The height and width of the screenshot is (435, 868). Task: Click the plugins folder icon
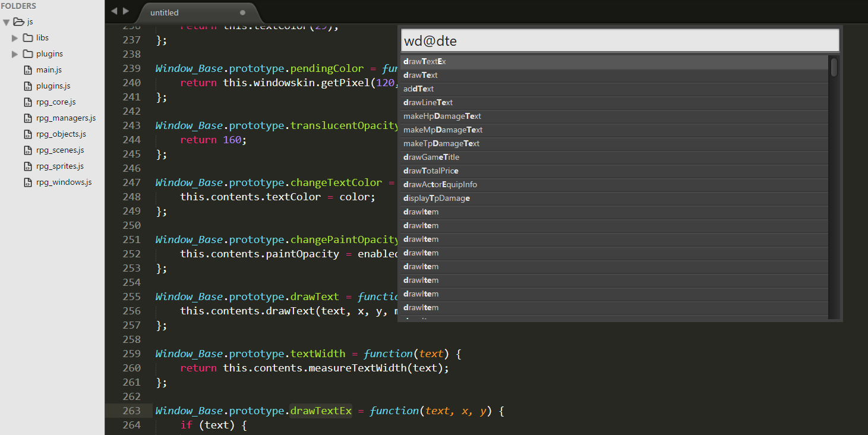(28, 54)
